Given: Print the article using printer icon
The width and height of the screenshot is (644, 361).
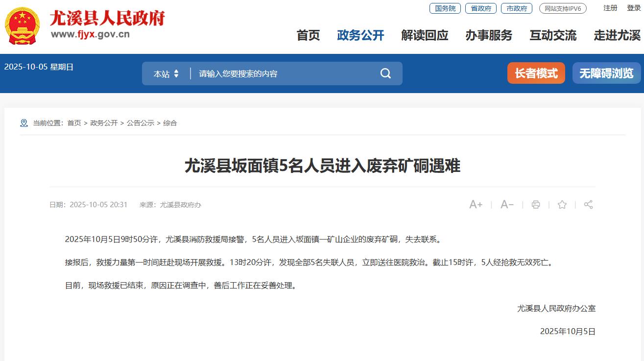Looking at the screenshot, I should coord(536,205).
